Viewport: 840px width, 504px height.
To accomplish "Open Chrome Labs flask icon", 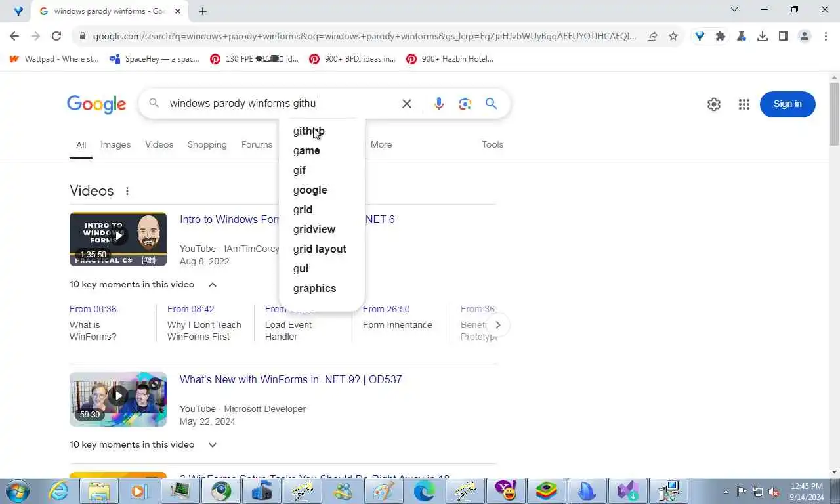I will tap(742, 36).
